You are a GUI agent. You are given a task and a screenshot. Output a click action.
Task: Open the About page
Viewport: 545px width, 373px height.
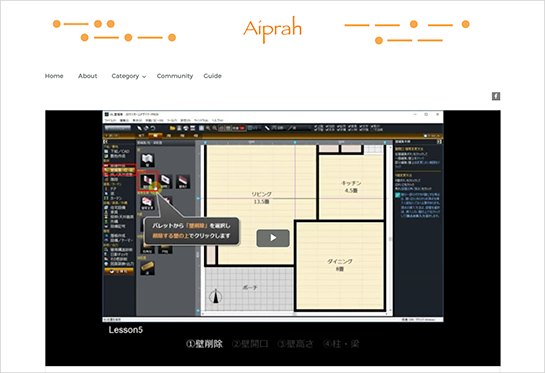point(87,76)
